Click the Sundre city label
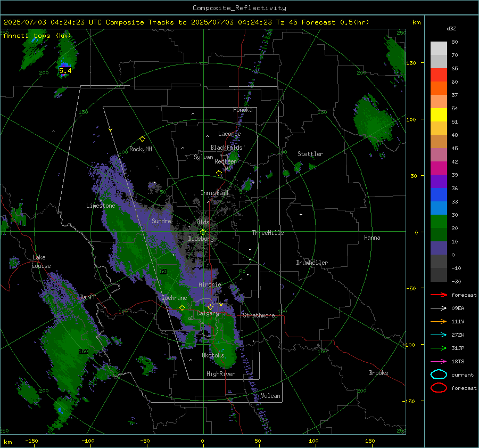Image resolution: width=479 pixels, height=448 pixels. click(161, 221)
